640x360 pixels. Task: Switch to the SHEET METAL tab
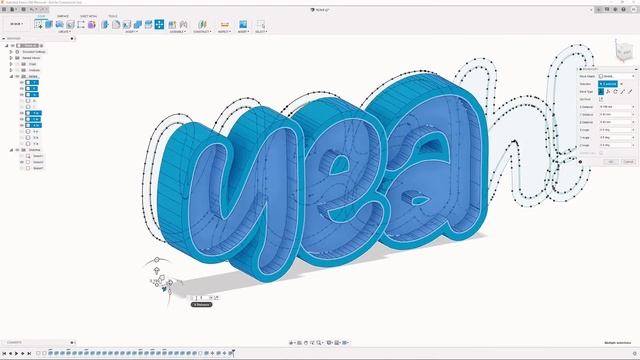[x=88, y=16]
